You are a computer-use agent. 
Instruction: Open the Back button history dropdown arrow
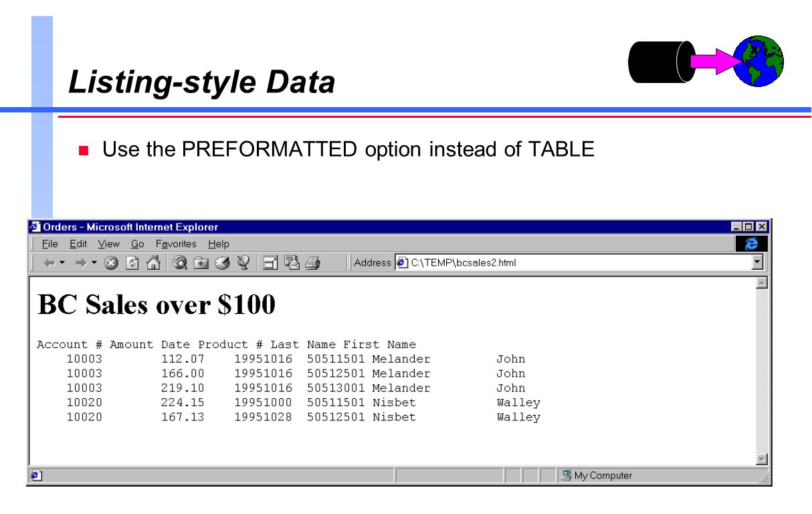coord(62,263)
